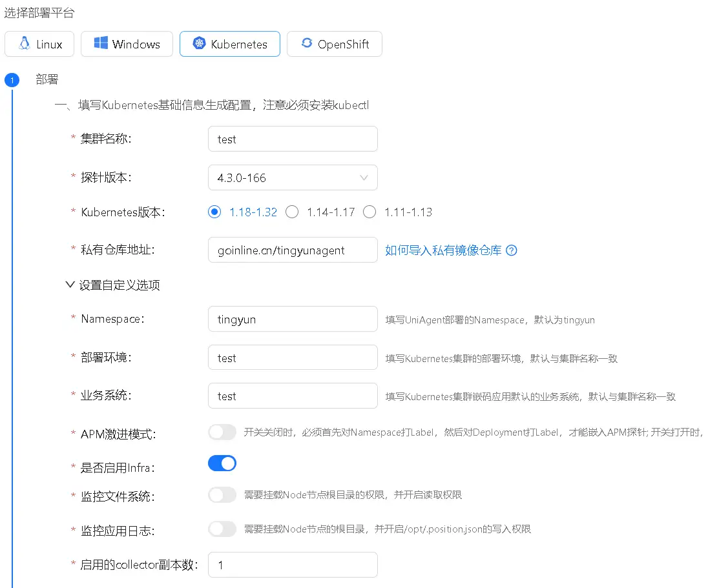The width and height of the screenshot is (708, 588).
Task: Click the step 1 deployment circle indicator
Action: coord(12,80)
